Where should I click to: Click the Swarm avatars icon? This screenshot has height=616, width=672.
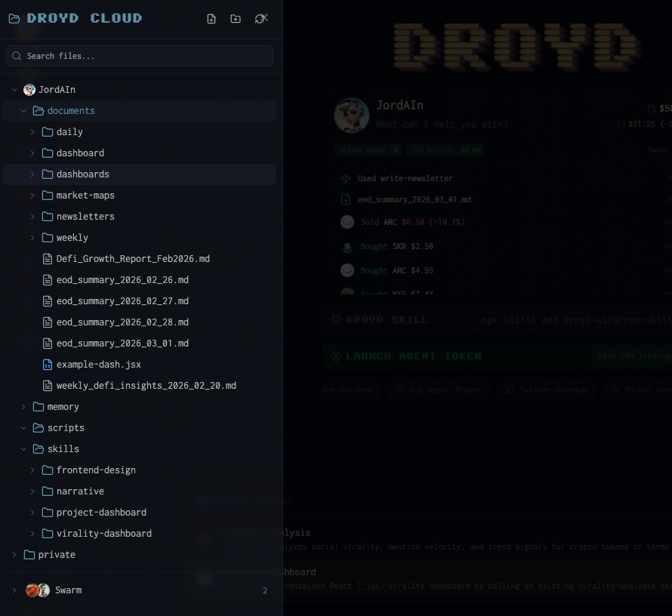point(38,590)
